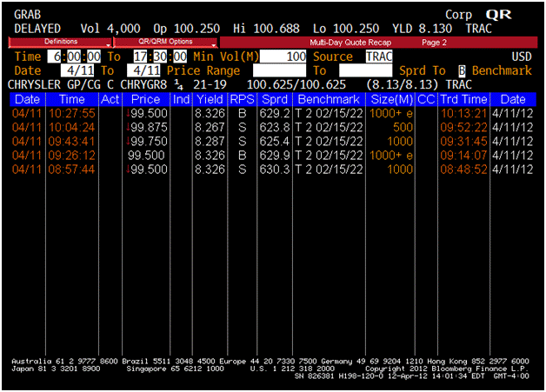Click the price 99.875
The image size is (546, 392).
tap(149, 128)
